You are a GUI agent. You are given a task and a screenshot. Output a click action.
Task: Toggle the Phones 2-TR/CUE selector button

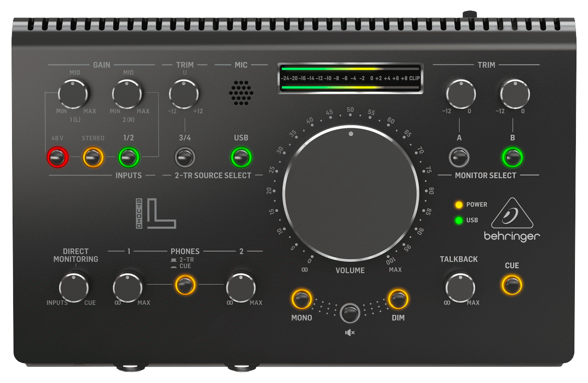[x=184, y=286]
